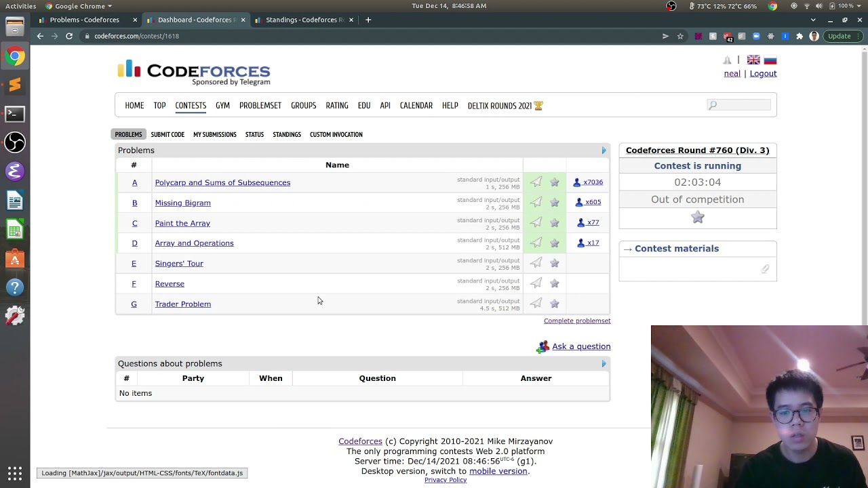Open problem Polycarp and Sums of Subsequences
Image resolution: width=868 pixels, height=488 pixels.
pyautogui.click(x=222, y=182)
